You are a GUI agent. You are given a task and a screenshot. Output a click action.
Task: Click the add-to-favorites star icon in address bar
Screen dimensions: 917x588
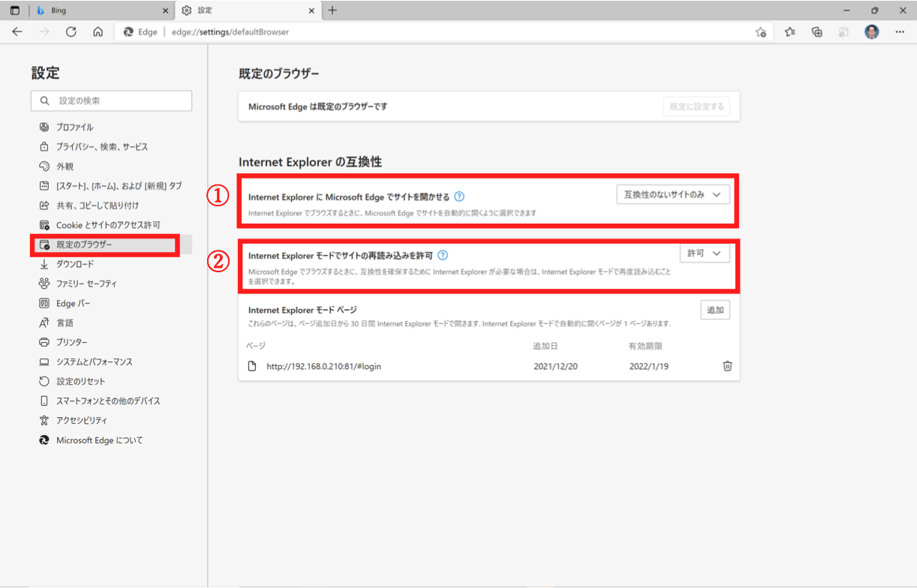[x=761, y=32]
